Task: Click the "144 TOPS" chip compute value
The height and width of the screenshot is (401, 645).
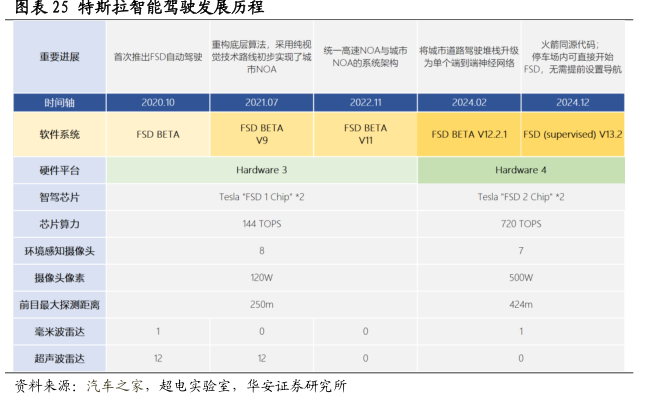Action: [261, 224]
